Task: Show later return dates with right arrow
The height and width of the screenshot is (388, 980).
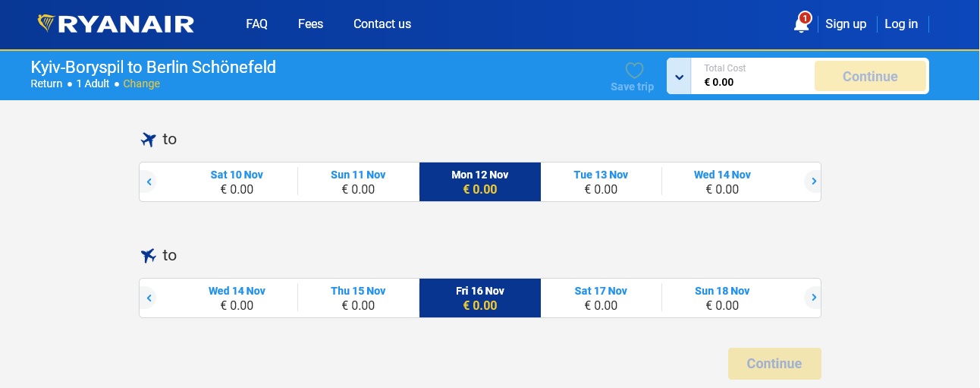Action: (813, 298)
